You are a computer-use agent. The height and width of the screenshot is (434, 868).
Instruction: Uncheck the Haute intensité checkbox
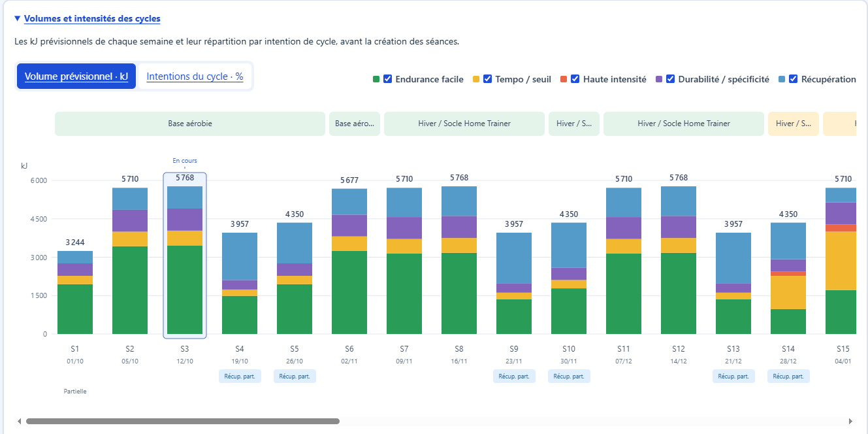[x=575, y=79]
